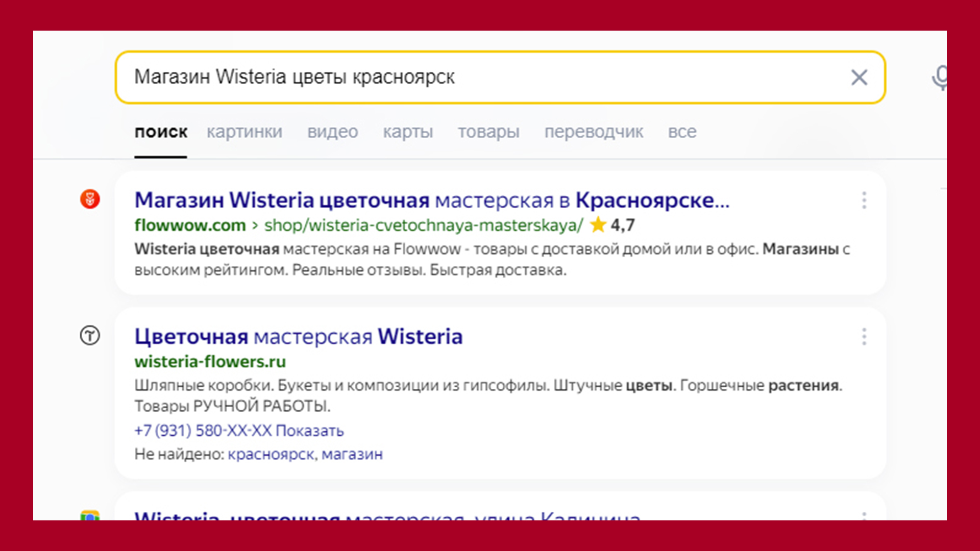
Task: Reveal the phone number +7 (931) 580-XX-XX Показать
Action: pos(239,431)
